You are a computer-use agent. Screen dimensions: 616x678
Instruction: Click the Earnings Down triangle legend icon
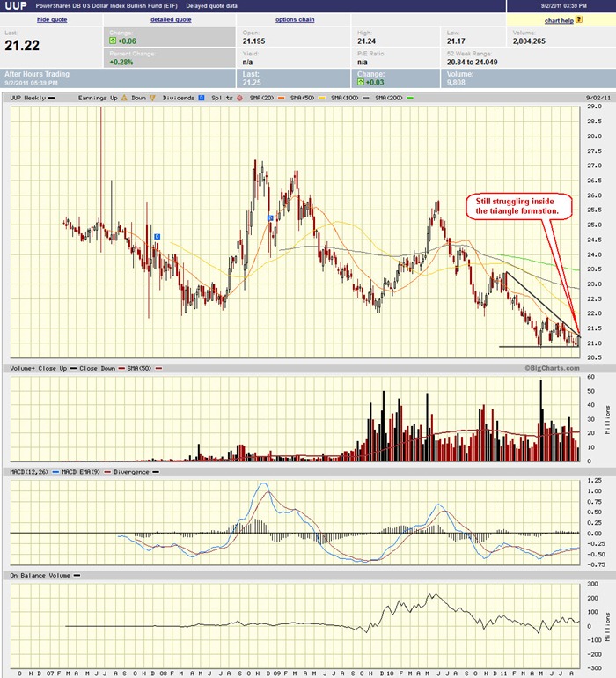point(152,98)
